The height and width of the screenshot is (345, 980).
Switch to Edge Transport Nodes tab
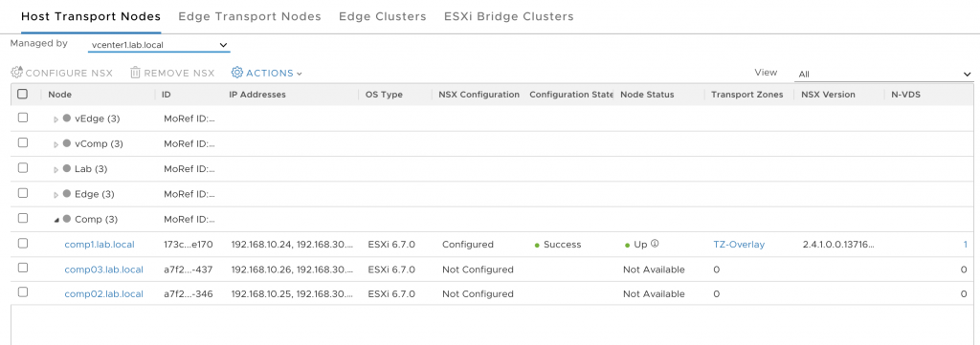[x=250, y=16]
